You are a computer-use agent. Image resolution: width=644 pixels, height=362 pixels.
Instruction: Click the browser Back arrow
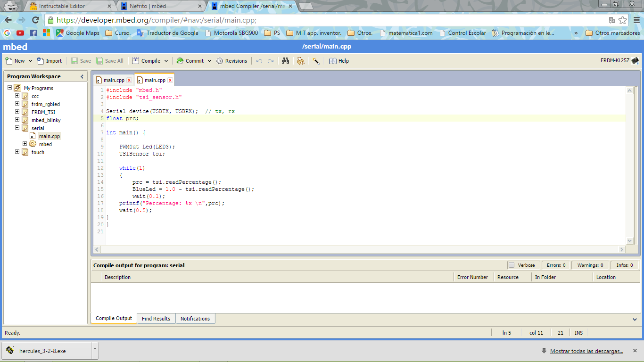point(8,20)
